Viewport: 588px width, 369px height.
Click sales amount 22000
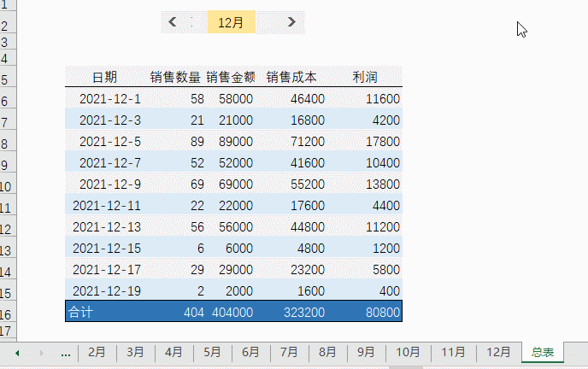[x=236, y=206]
